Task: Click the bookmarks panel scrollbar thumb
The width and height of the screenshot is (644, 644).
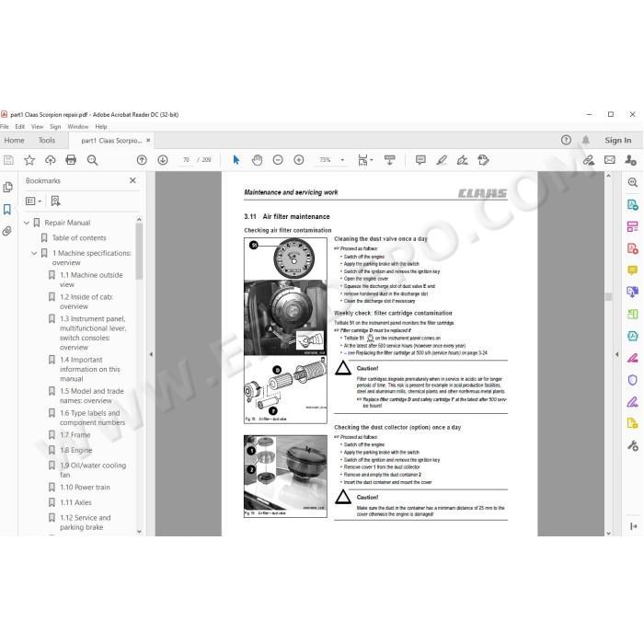Action: tap(139, 251)
